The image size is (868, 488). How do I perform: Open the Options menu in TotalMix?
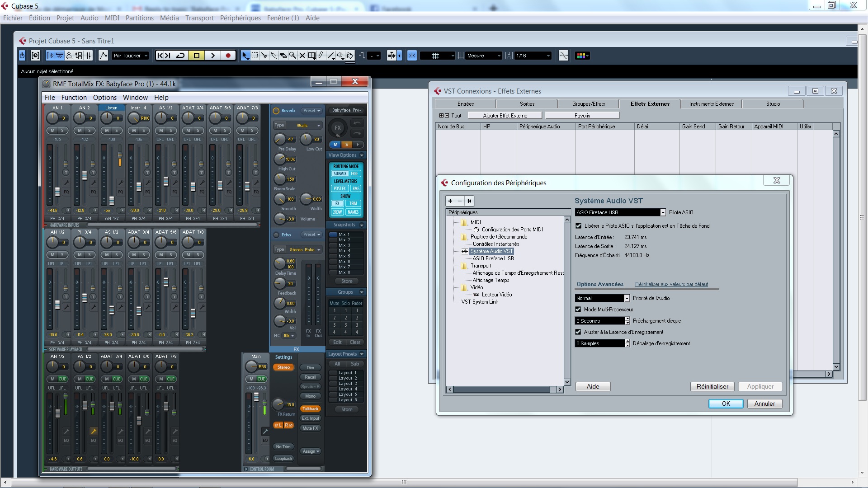tap(105, 98)
